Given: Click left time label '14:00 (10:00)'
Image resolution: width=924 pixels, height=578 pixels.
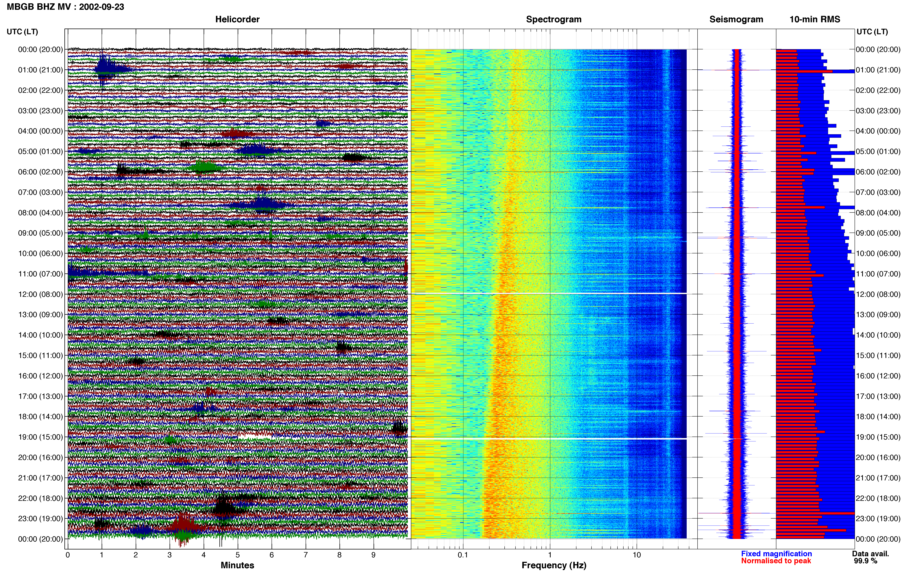Looking at the screenshot, I should click(41, 335).
